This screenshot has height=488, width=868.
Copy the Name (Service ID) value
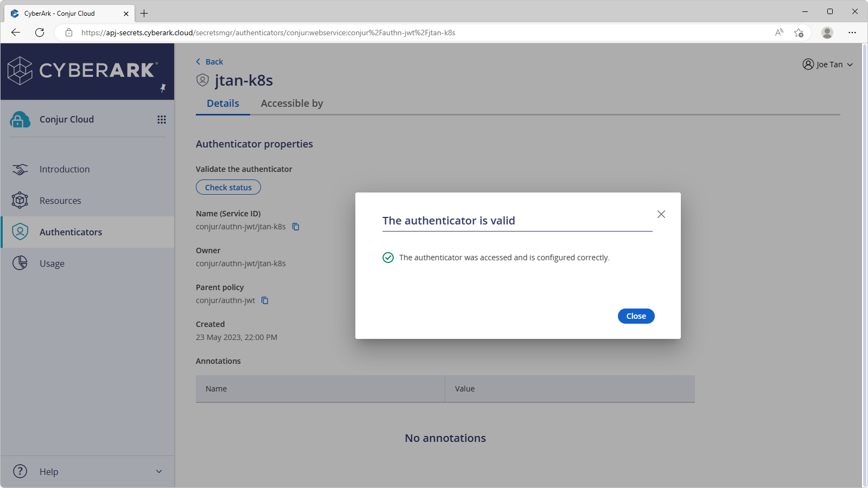point(296,227)
